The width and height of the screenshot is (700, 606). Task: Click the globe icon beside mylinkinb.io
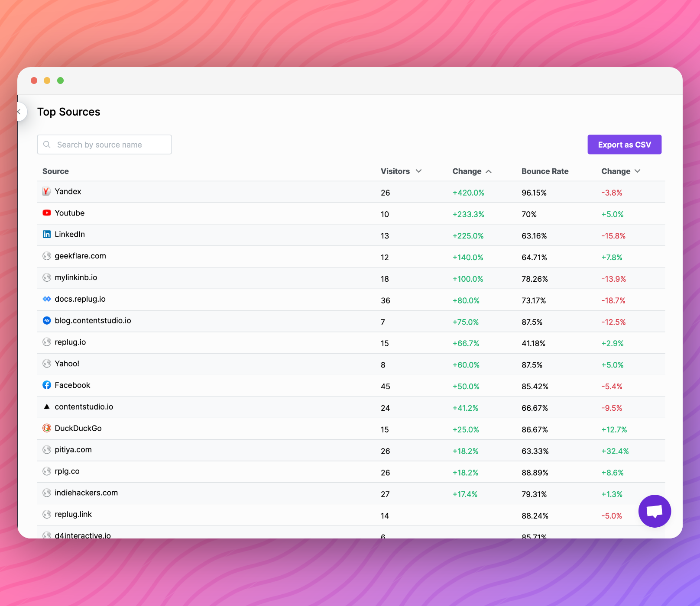tap(47, 277)
